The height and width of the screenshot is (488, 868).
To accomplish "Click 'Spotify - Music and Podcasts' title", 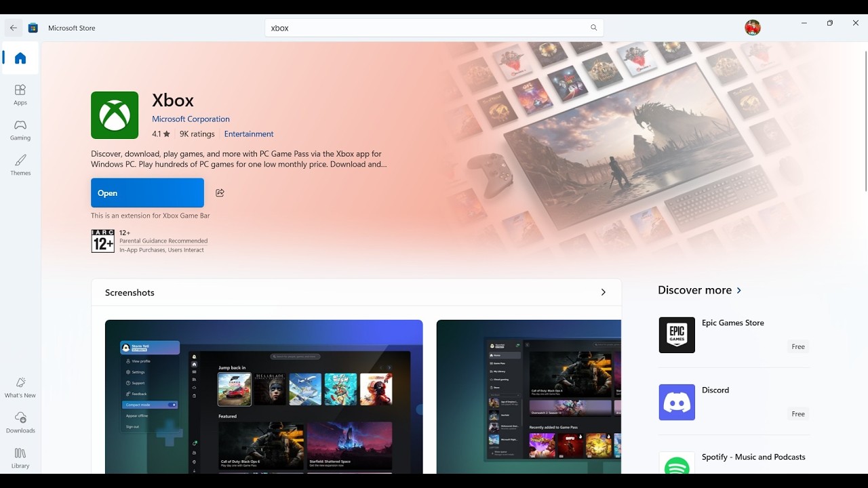I will pyautogui.click(x=753, y=457).
